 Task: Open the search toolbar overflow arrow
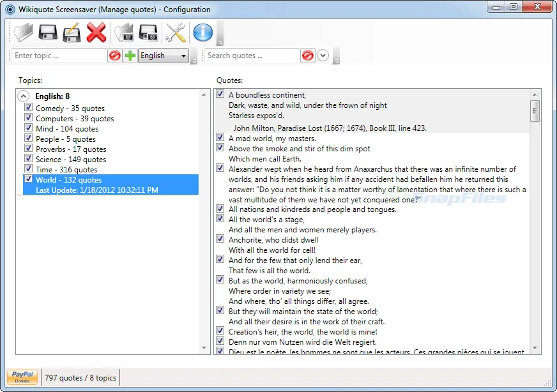tap(336, 56)
